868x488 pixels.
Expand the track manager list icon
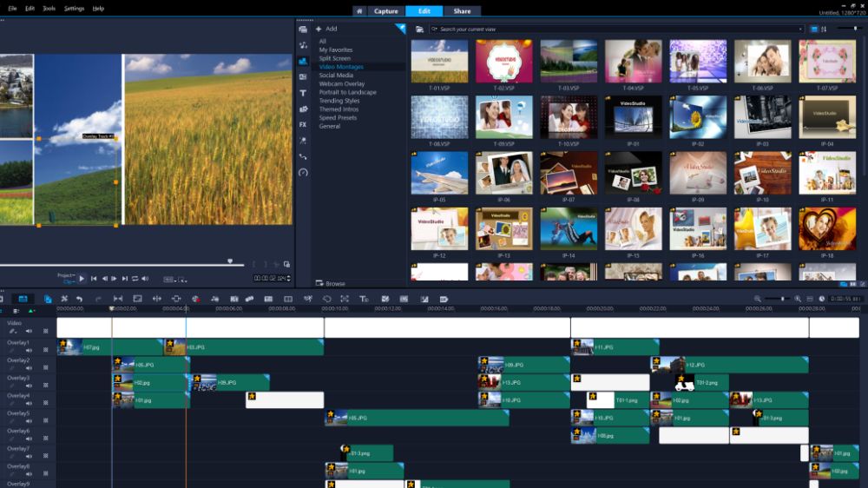[16, 312]
